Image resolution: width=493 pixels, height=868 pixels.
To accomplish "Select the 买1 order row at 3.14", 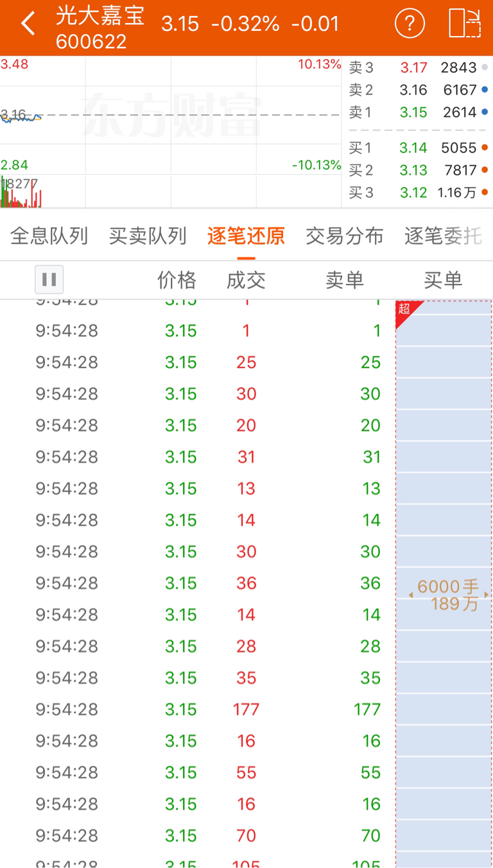I will (418, 148).
